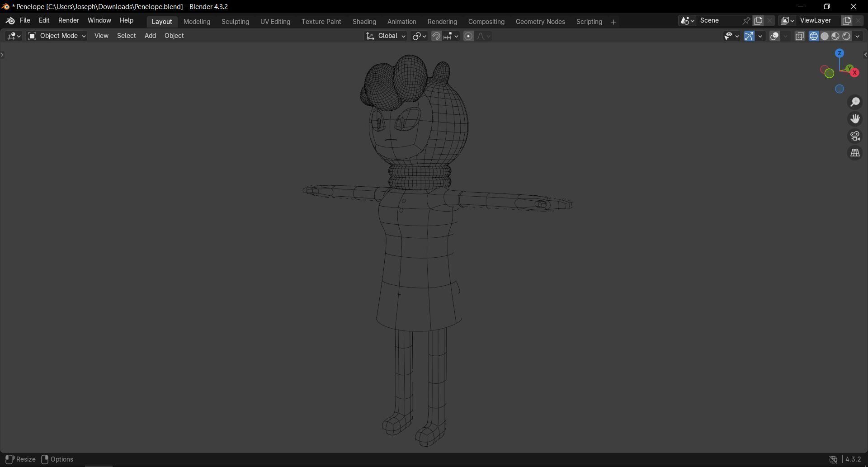
Task: Switch to material preview shading
Action: point(835,36)
